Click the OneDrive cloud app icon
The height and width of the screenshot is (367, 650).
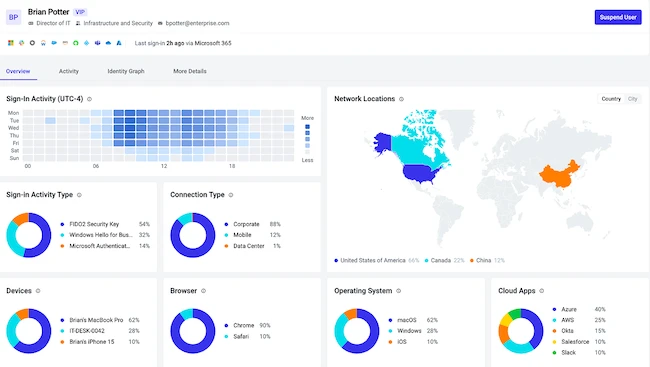(108, 43)
